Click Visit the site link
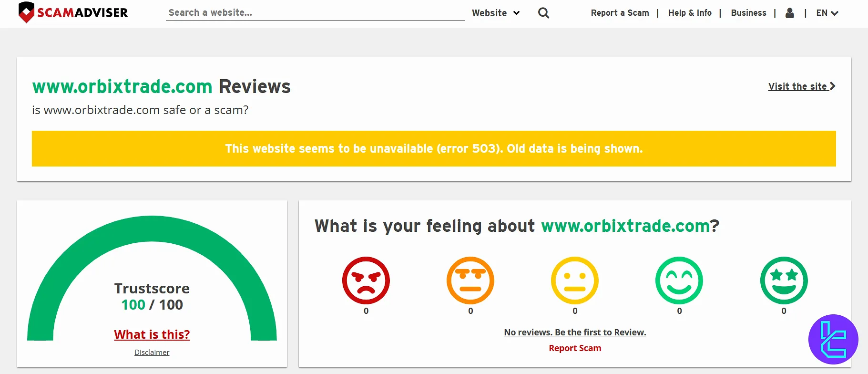868x374 pixels. (x=802, y=86)
